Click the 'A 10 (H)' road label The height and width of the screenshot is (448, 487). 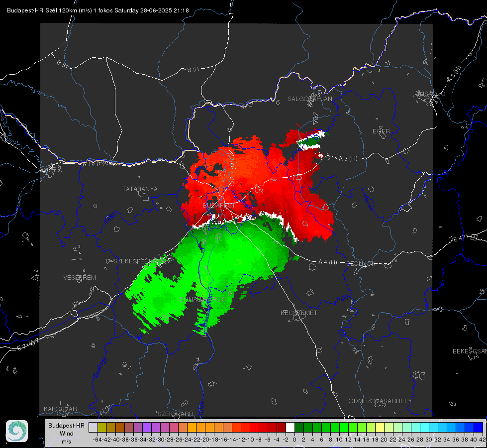(x=93, y=163)
